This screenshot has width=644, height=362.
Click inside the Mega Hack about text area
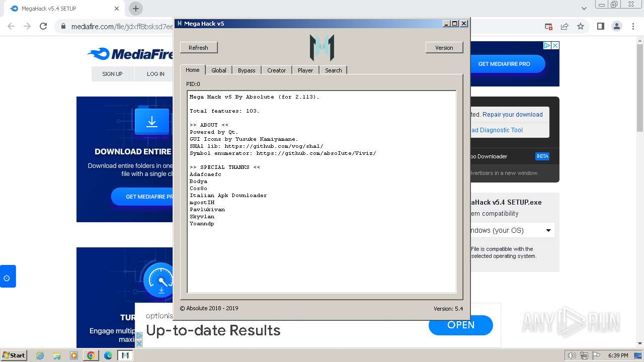[x=321, y=192]
